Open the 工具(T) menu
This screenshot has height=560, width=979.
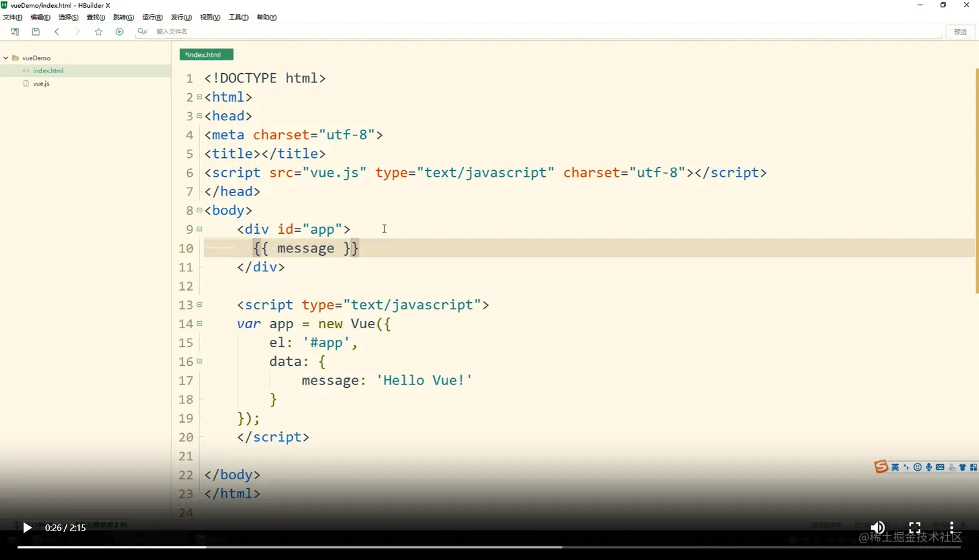click(x=238, y=17)
